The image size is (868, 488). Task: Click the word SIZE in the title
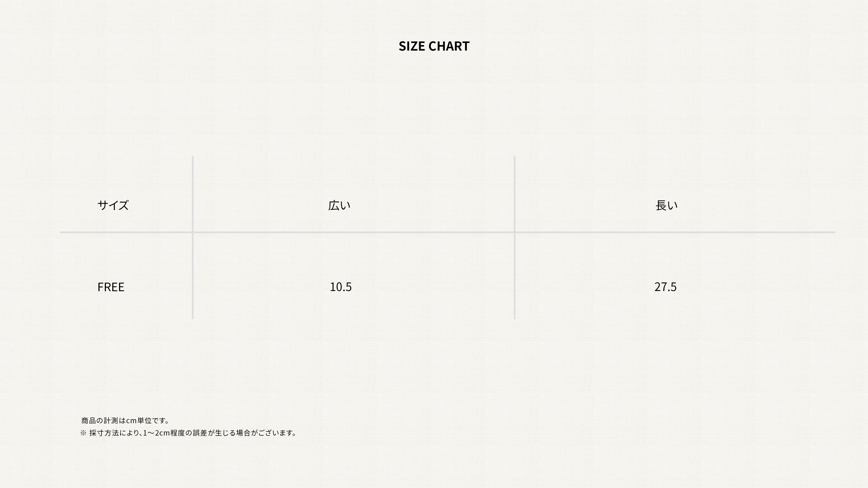coord(412,46)
